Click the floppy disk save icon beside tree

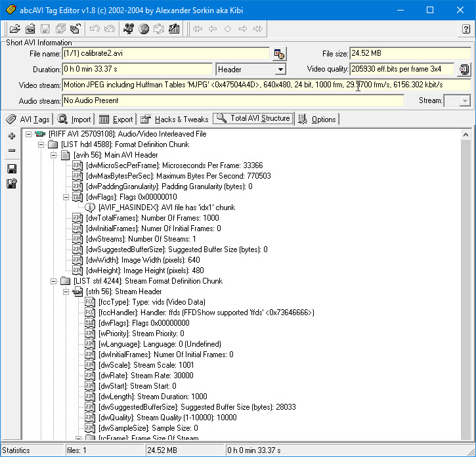coord(11,169)
